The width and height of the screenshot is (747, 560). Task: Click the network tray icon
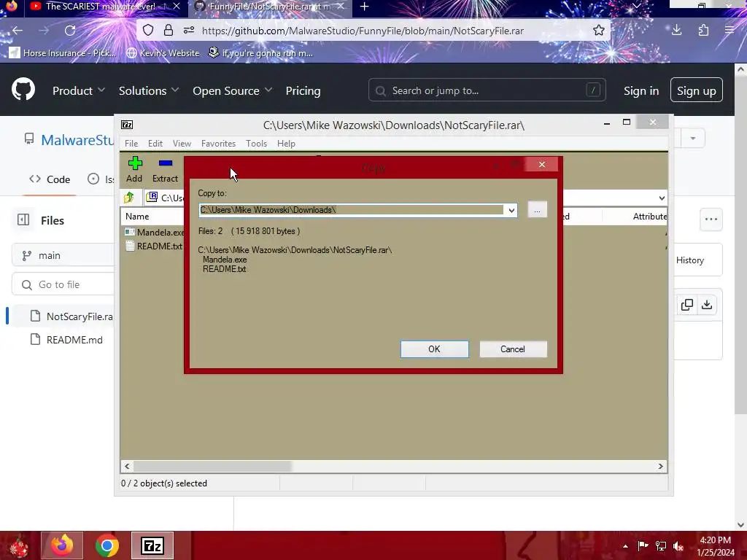(x=661, y=546)
